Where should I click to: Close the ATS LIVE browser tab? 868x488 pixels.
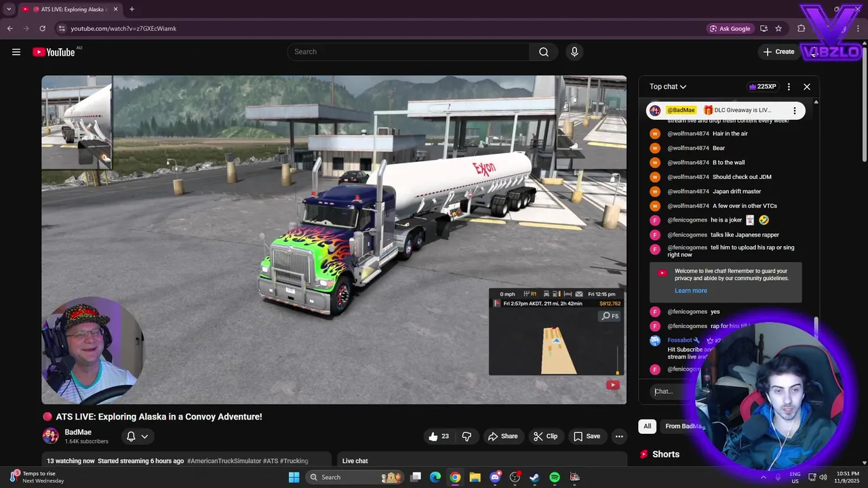point(115,9)
